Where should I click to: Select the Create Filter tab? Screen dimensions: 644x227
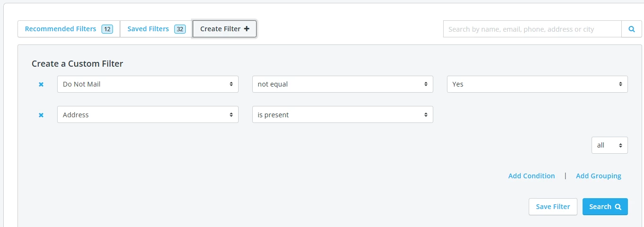coord(220,29)
